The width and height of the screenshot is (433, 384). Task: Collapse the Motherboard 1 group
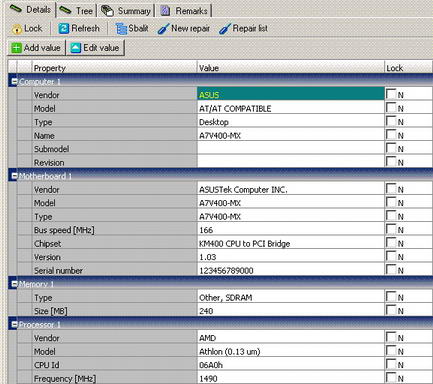[x=14, y=176]
